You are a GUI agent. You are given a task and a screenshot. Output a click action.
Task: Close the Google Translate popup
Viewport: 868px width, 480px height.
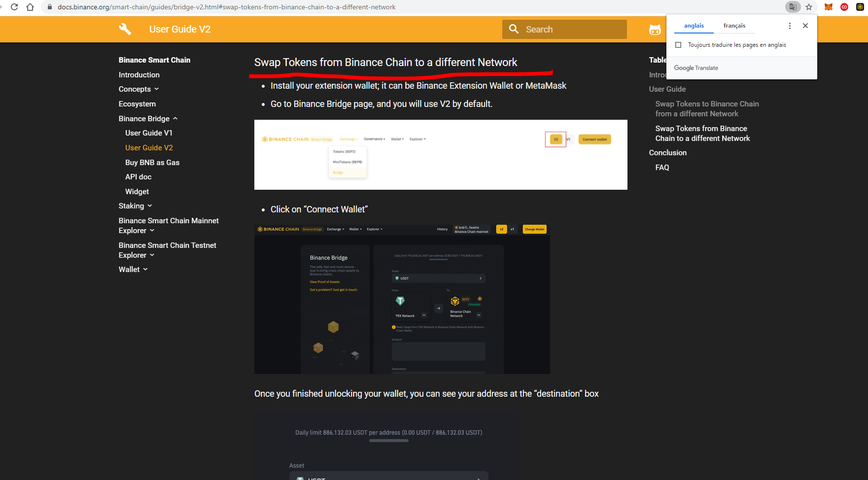pyautogui.click(x=805, y=26)
